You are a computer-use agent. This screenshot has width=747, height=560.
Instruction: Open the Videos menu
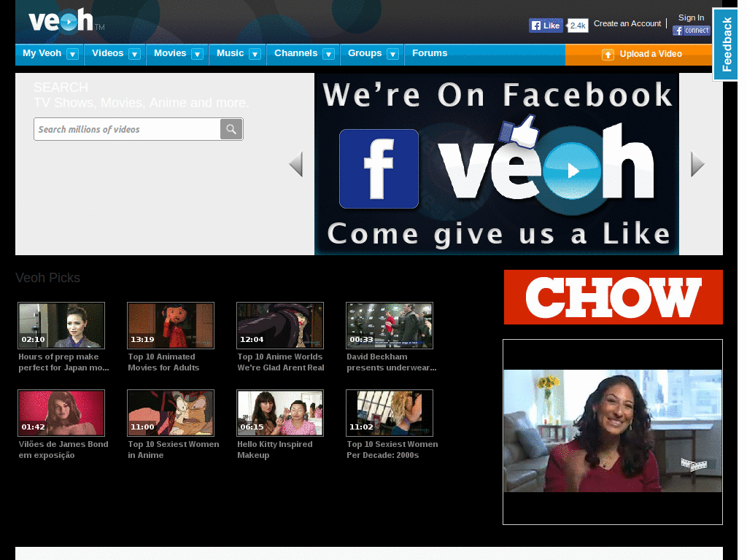[108, 53]
